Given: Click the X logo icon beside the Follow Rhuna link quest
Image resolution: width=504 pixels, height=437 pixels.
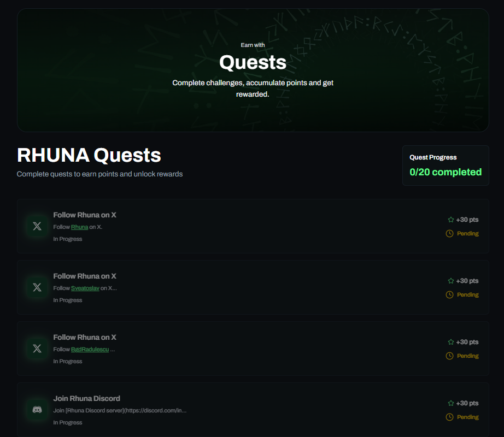Looking at the screenshot, I should pyautogui.click(x=37, y=226).
